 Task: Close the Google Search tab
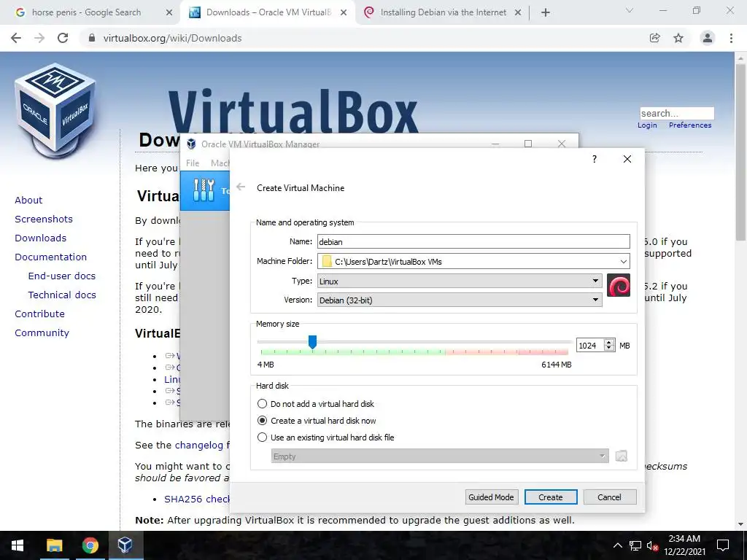tap(169, 13)
